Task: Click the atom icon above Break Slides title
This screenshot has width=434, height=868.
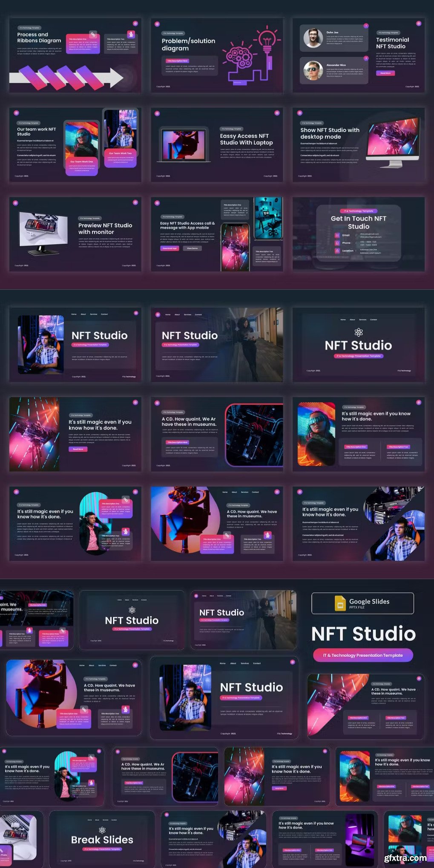Action: click(102, 830)
